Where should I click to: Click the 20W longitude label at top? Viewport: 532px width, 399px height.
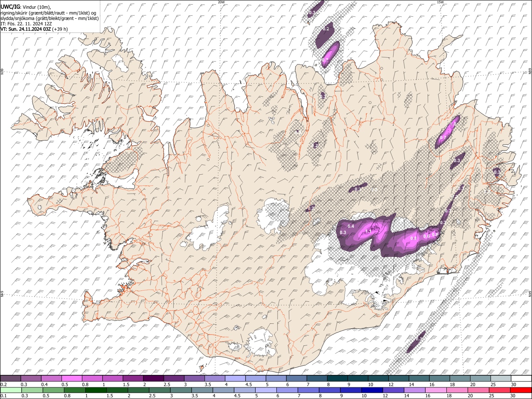pyautogui.click(x=221, y=2)
